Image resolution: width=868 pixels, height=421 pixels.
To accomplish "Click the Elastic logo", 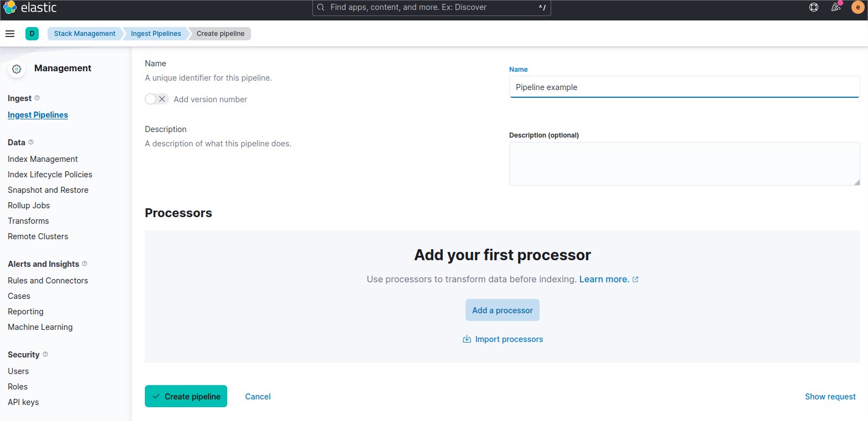I will [x=30, y=8].
